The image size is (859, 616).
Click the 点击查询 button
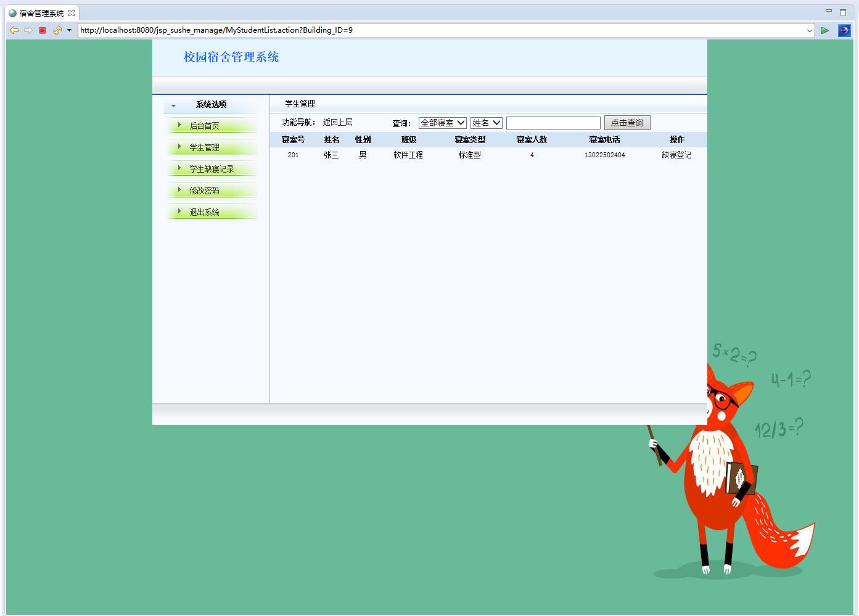pyautogui.click(x=627, y=123)
